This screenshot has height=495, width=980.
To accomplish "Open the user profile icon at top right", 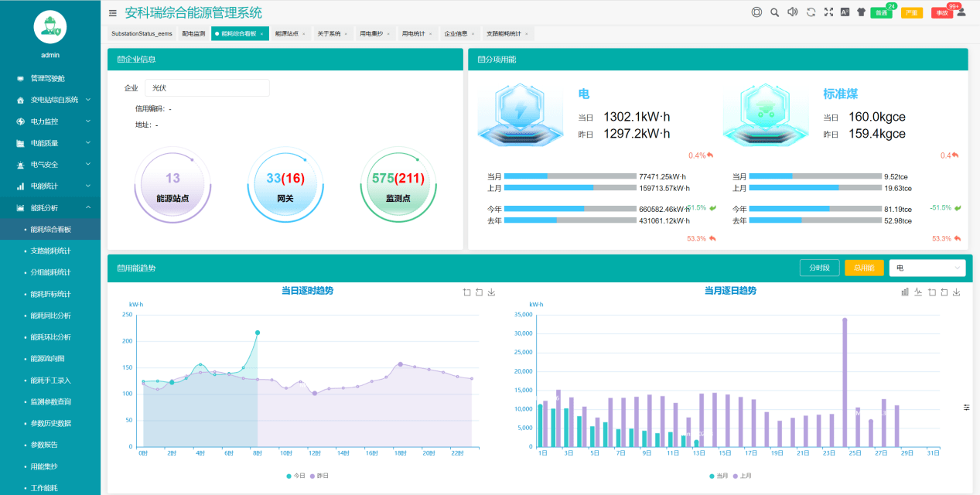I will click(961, 12).
